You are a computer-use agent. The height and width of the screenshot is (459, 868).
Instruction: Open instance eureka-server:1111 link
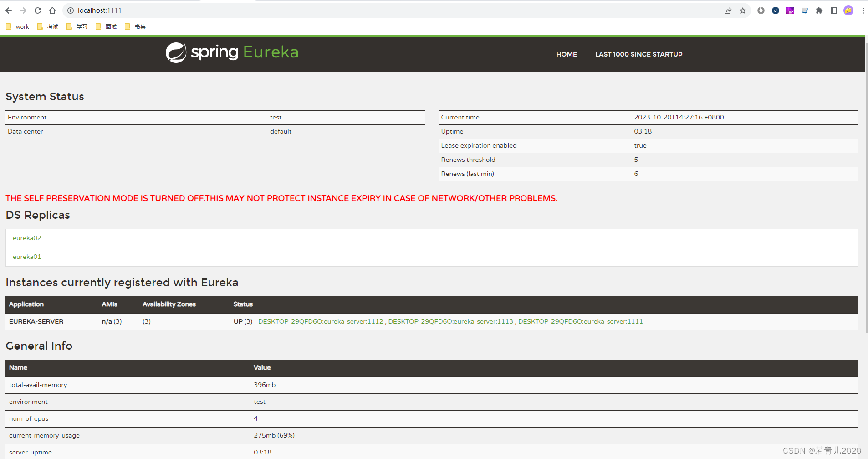tap(581, 321)
